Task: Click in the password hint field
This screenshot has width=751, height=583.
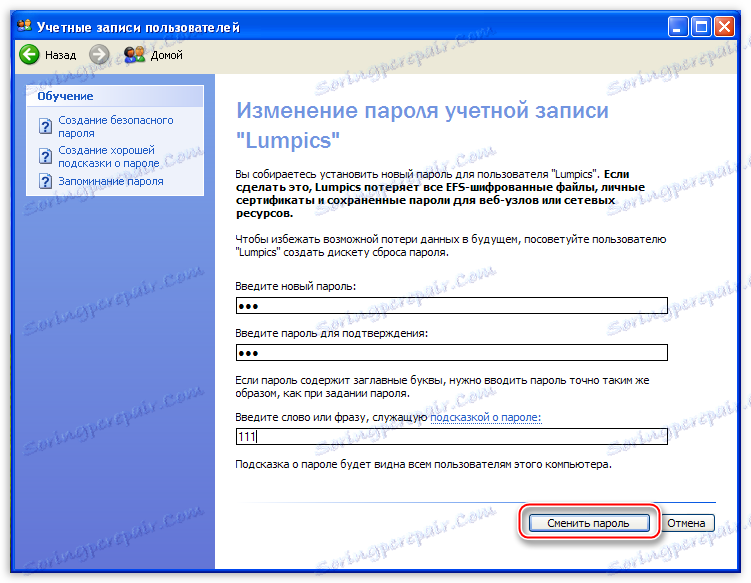Action: pyautogui.click(x=452, y=436)
